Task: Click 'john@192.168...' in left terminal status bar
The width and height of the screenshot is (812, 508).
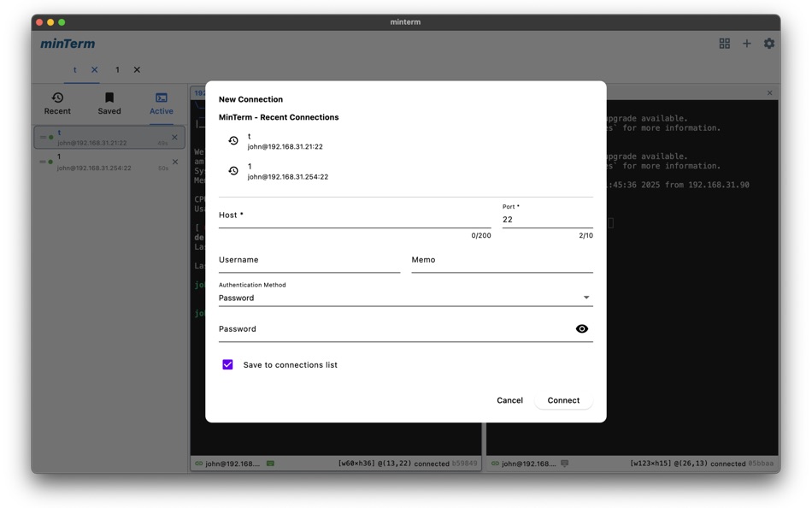Action: point(232,464)
